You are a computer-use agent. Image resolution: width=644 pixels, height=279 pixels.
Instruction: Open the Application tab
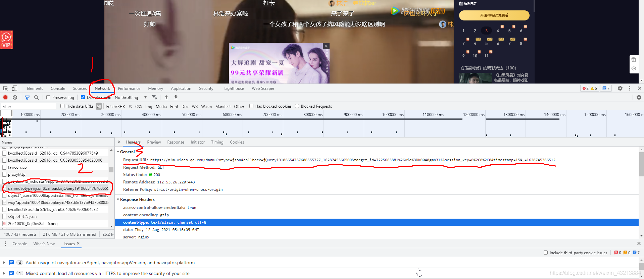181,89
